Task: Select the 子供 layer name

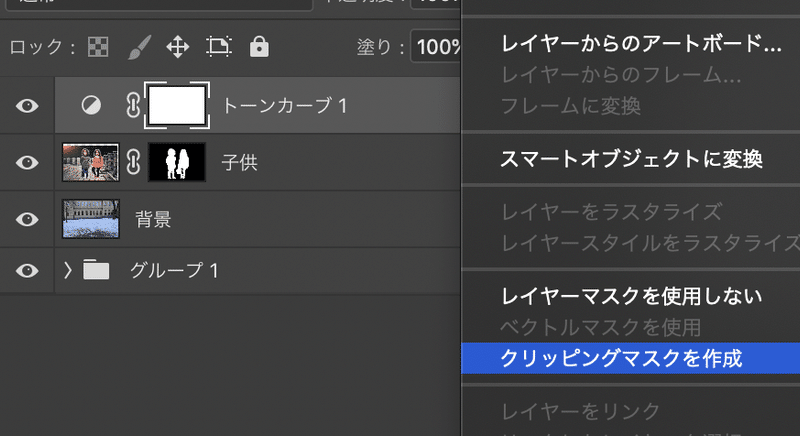Action: pyautogui.click(x=239, y=163)
